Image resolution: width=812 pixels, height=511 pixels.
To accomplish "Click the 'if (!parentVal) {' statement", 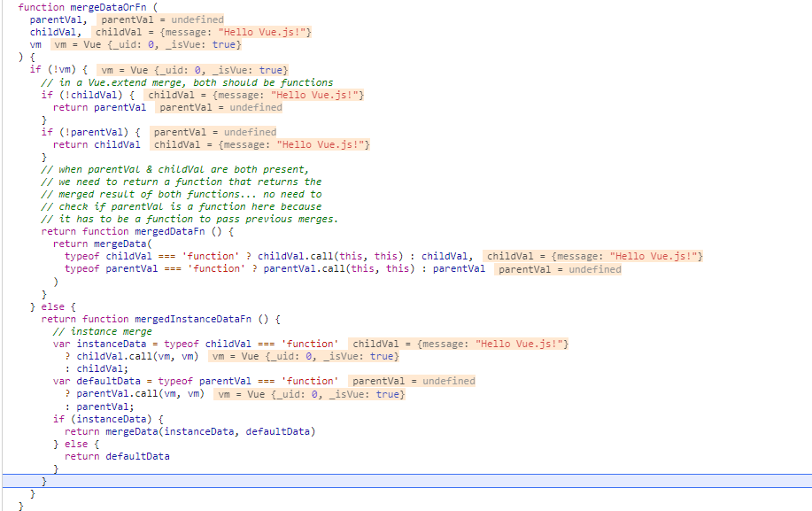I will pyautogui.click(x=90, y=132).
